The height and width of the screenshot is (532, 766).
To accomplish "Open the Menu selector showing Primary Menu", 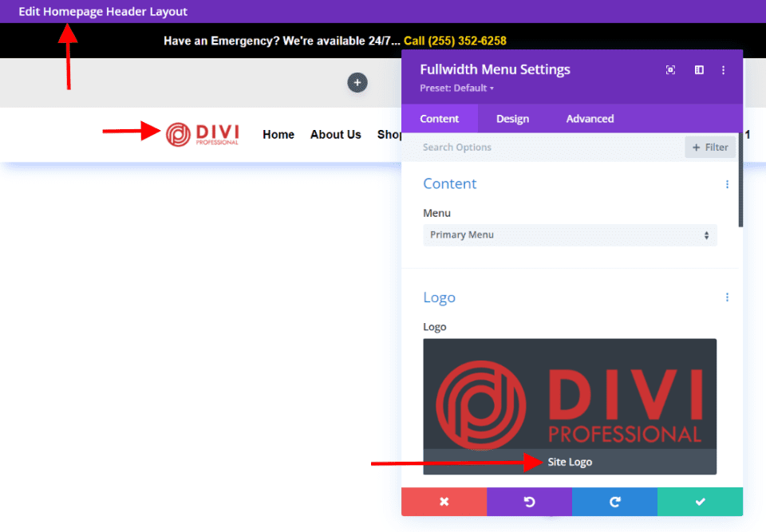I will 569,234.
